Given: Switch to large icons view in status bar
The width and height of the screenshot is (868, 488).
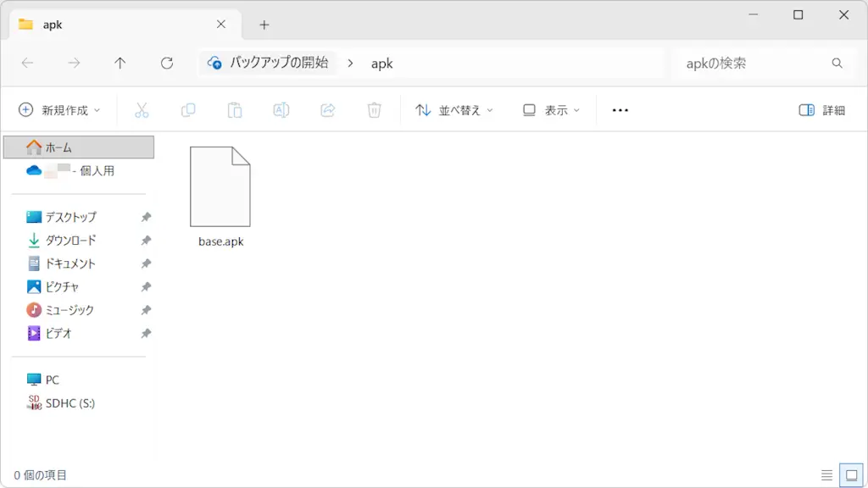Looking at the screenshot, I should pos(849,475).
